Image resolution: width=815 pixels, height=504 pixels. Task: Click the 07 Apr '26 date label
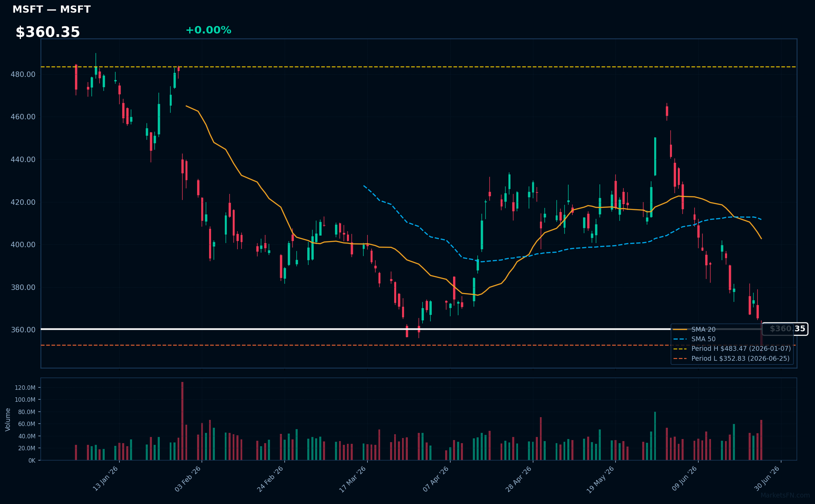[436, 479]
